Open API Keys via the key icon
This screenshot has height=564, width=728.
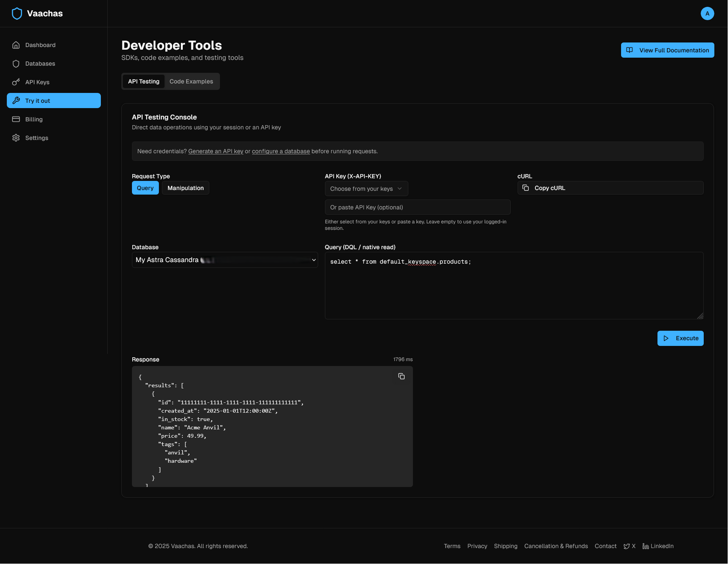click(16, 82)
